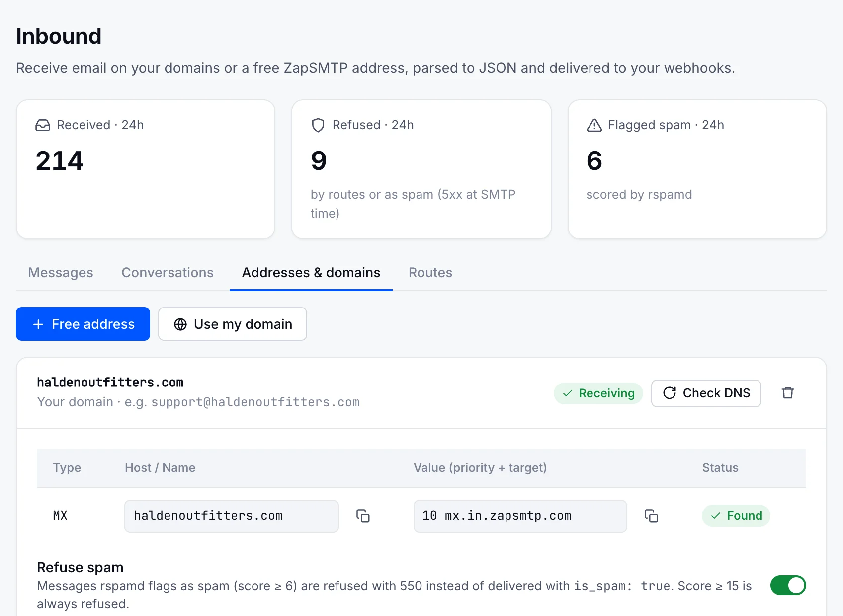
Task: Click the Status column header
Action: 720,468
